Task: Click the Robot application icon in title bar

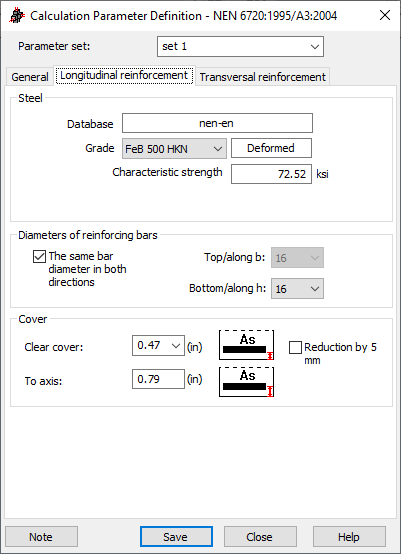Action: (17, 16)
